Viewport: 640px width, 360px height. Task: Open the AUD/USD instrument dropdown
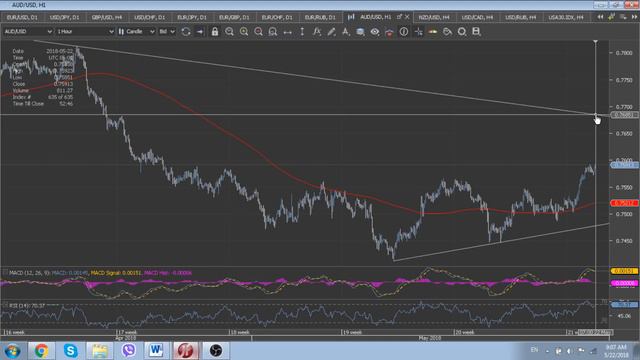pos(28,31)
